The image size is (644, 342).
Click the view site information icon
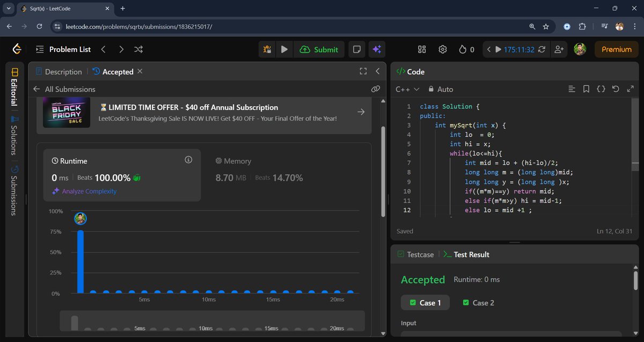58,26
